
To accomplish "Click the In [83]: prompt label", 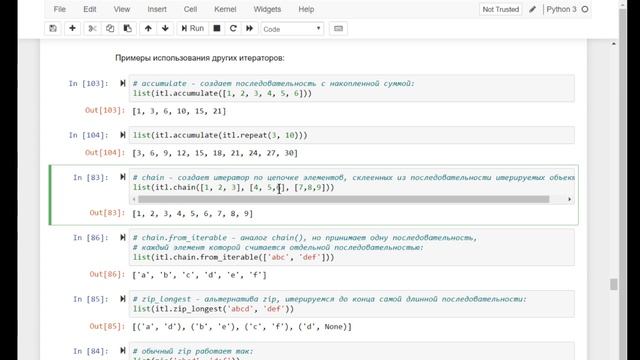I will 91,177.
